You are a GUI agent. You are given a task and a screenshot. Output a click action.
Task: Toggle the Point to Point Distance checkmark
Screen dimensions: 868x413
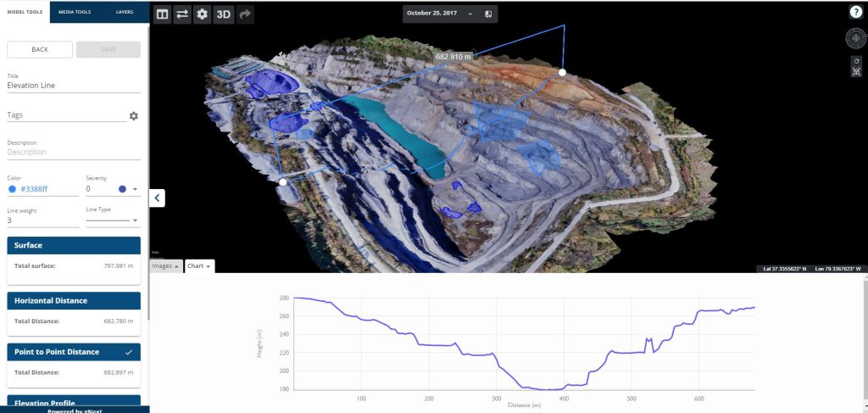pos(129,352)
